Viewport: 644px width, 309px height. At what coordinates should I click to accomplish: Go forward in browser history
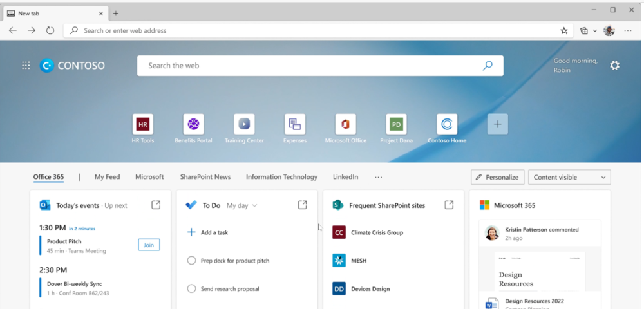coord(32,30)
